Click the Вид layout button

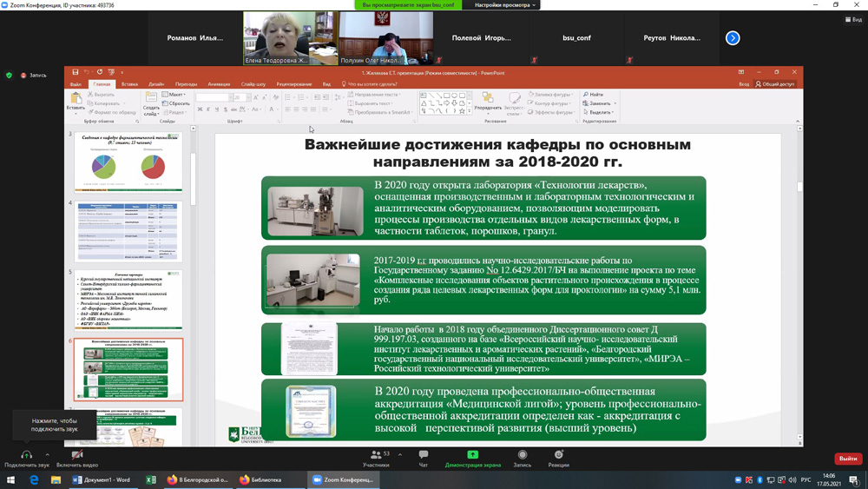point(852,19)
